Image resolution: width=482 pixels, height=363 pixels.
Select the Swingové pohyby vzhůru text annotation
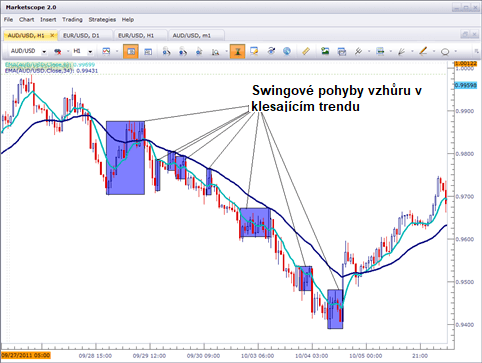(x=337, y=98)
